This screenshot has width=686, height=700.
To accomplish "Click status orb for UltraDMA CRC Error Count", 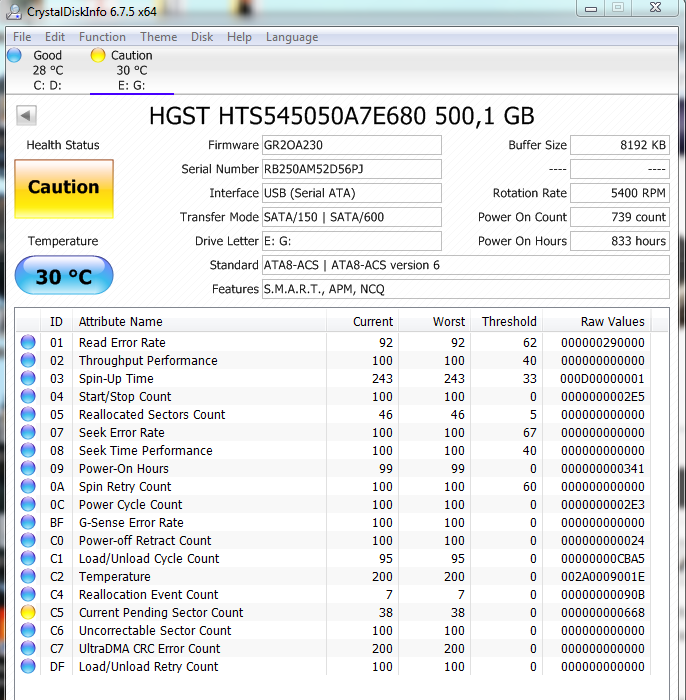I will [x=28, y=649].
